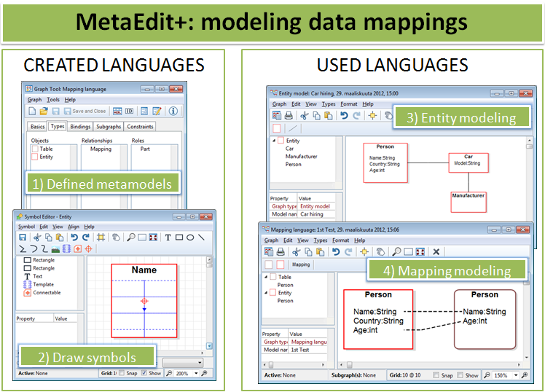Switch to the Bindings tab in Graph Tool
This screenshot has width=545, height=392.
tap(80, 127)
